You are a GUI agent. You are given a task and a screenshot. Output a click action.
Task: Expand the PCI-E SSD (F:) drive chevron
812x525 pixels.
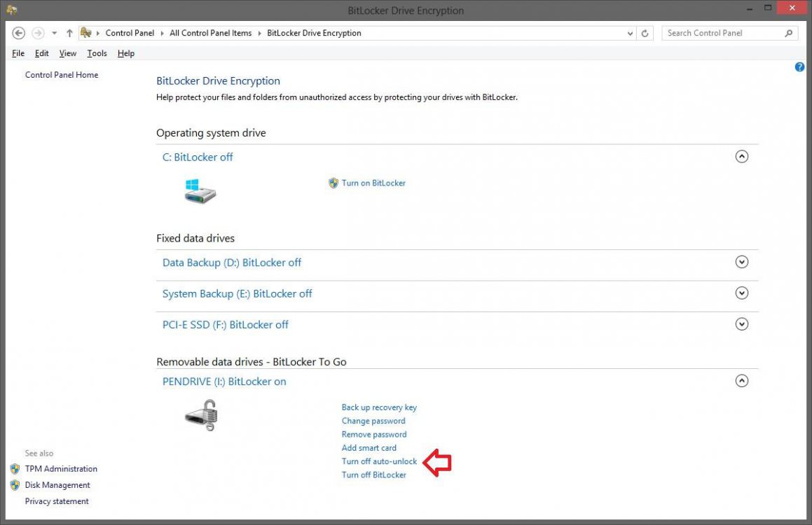[x=741, y=324]
